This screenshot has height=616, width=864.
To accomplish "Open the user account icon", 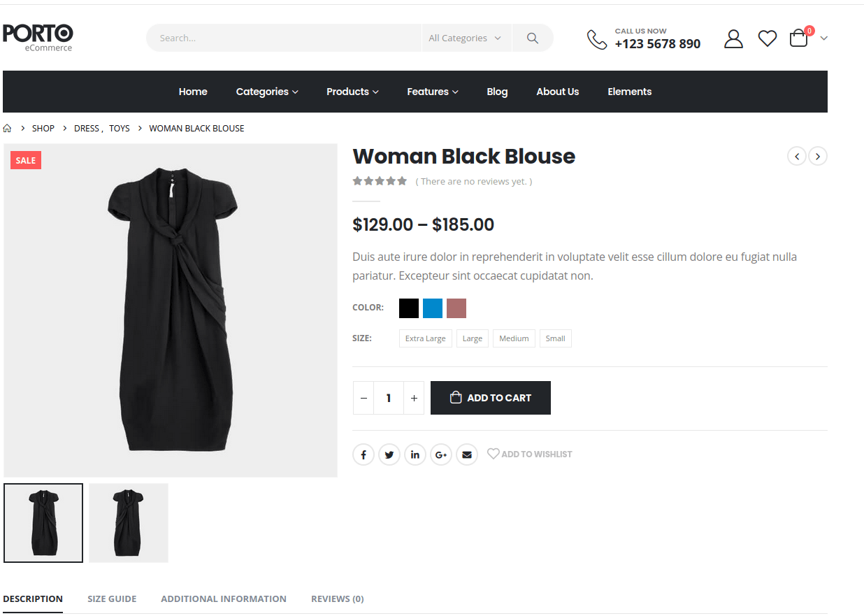I will point(733,38).
